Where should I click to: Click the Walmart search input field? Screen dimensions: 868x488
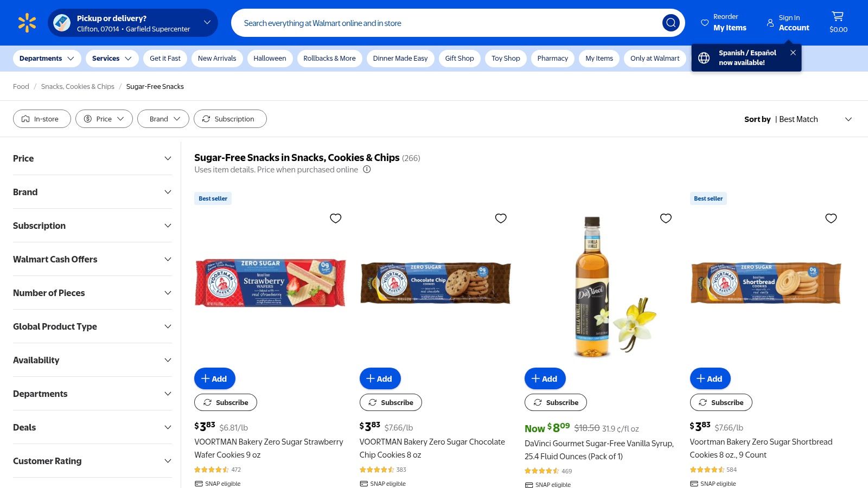[445, 23]
